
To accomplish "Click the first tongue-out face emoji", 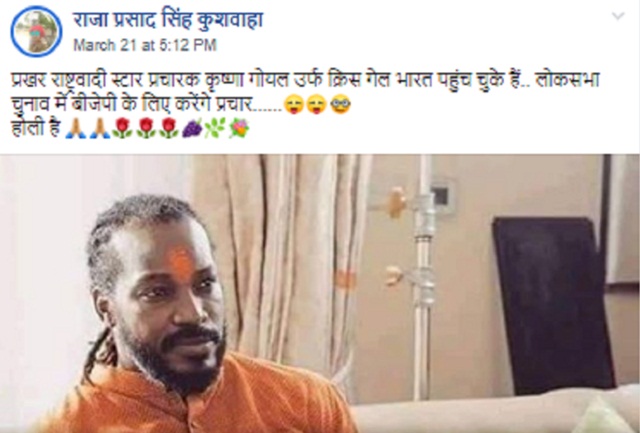I will tap(294, 104).
